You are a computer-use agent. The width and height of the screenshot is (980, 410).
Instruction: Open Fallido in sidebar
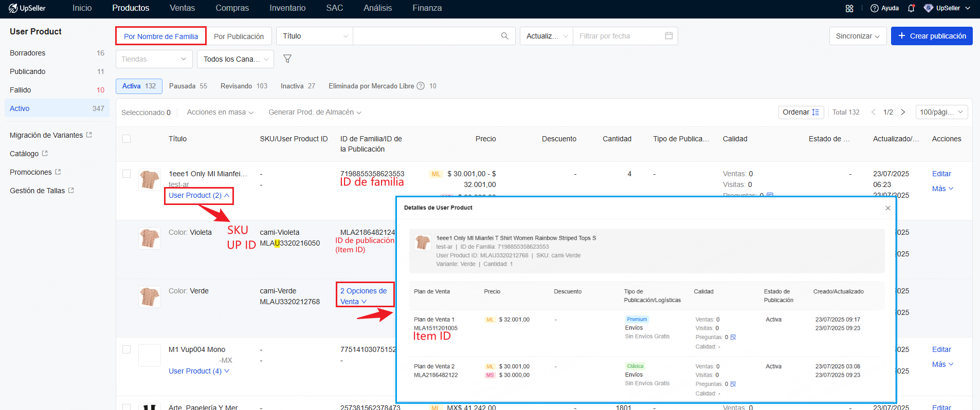click(x=57, y=90)
